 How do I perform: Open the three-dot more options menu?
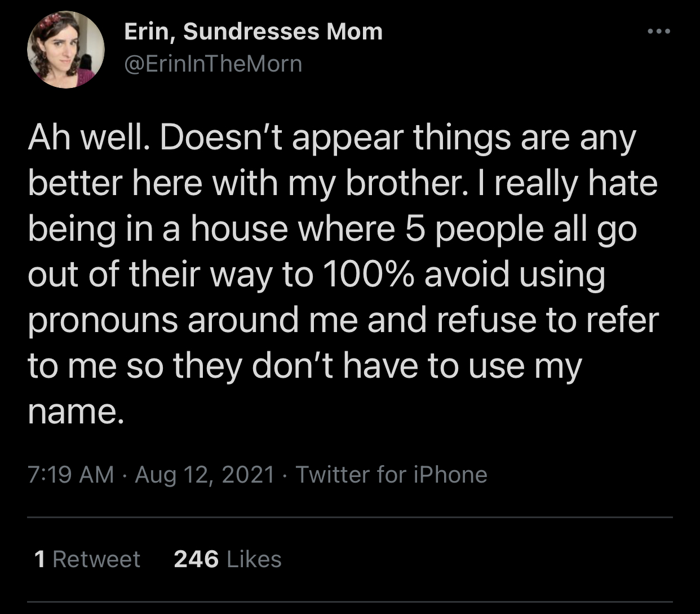[658, 32]
